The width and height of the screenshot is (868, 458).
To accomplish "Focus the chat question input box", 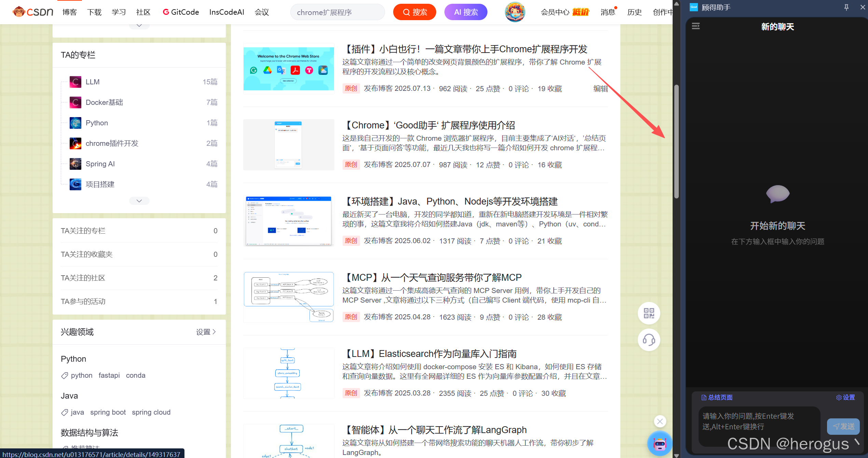I will tap(758, 421).
